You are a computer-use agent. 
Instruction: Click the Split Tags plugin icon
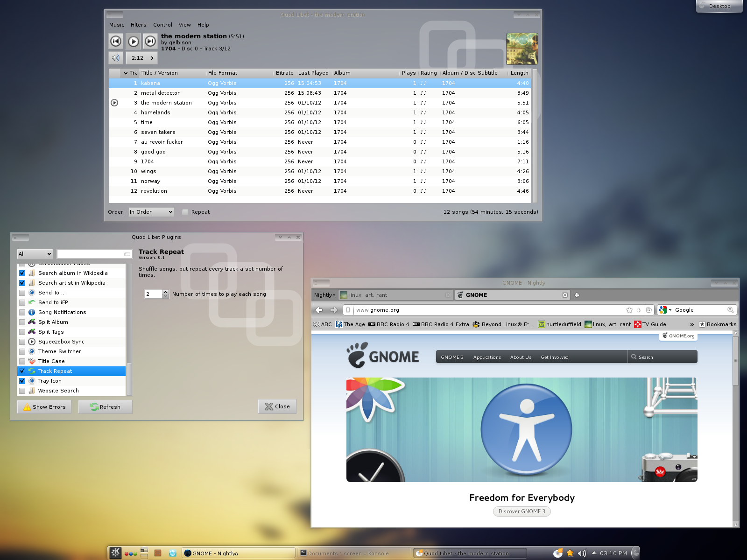pyautogui.click(x=32, y=332)
